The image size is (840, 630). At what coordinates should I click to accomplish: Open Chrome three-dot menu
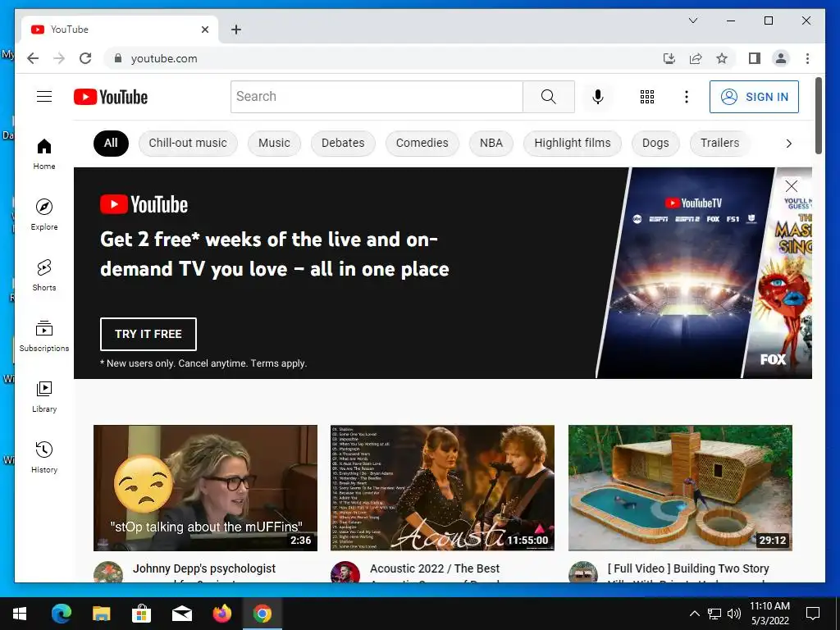click(x=807, y=58)
